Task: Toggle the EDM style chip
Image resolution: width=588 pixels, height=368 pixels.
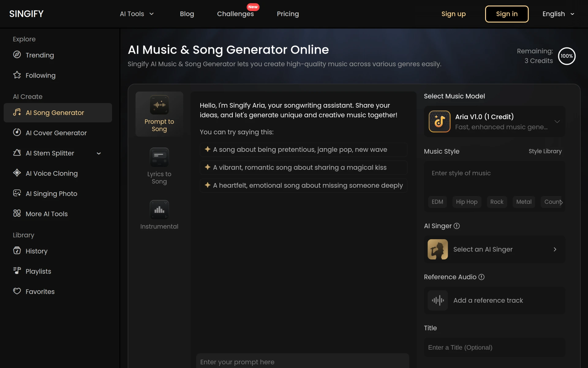Action: click(437, 202)
